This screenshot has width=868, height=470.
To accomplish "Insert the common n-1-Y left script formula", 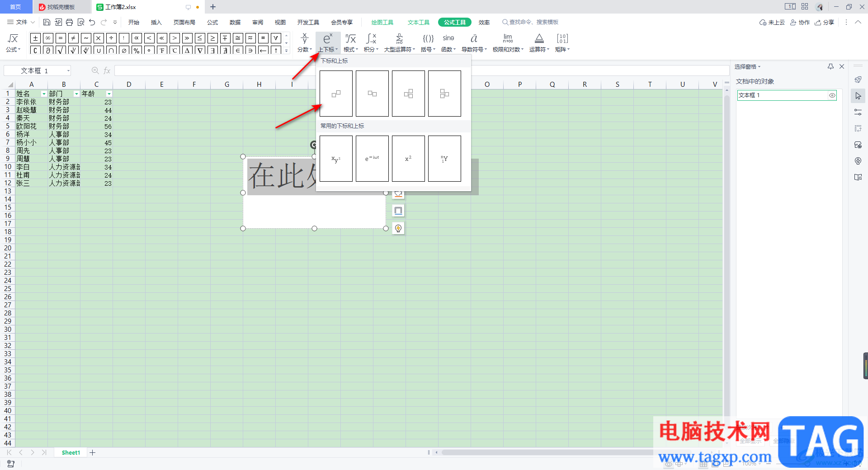I will pyautogui.click(x=444, y=159).
